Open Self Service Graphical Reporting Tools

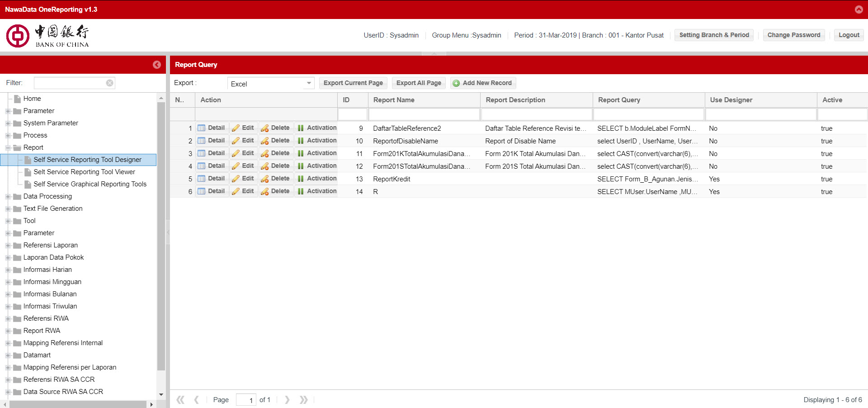pos(90,184)
